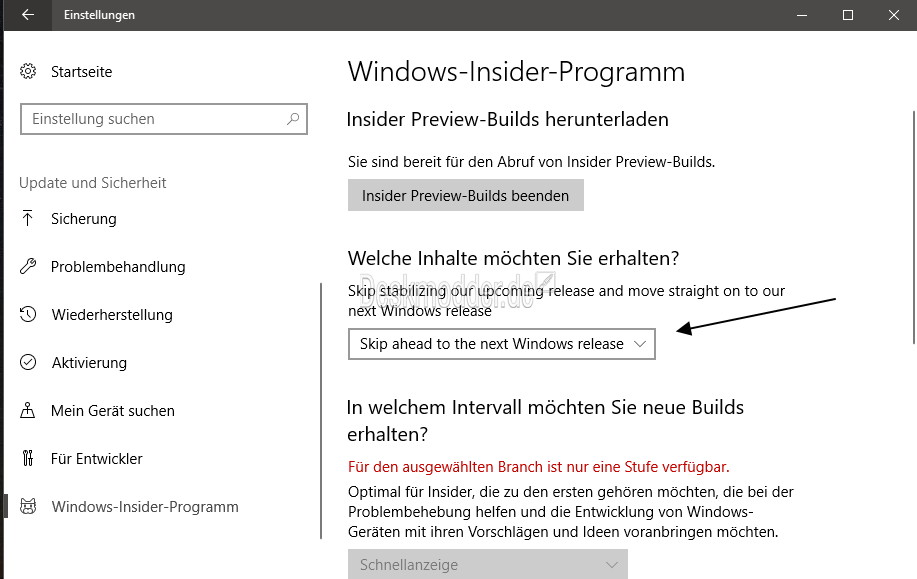This screenshot has width=917, height=579.
Task: Click the Windows-Insider-Programm cat icon
Action: 27,506
